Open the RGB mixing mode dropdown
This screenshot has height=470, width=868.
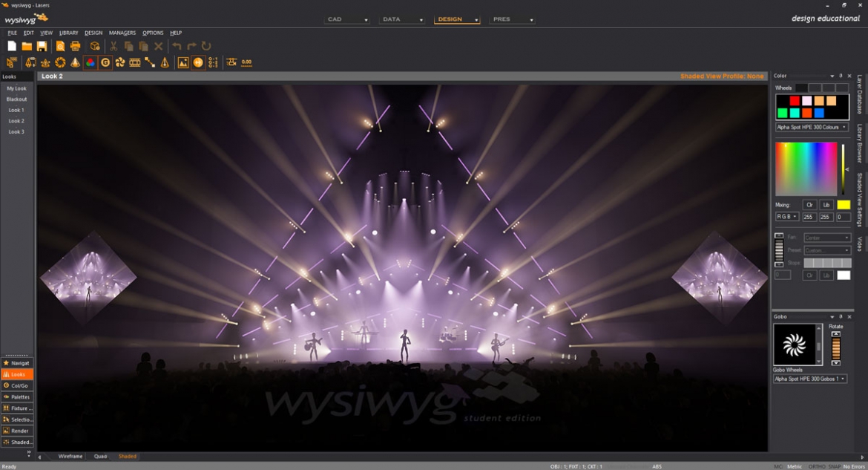[786, 217]
